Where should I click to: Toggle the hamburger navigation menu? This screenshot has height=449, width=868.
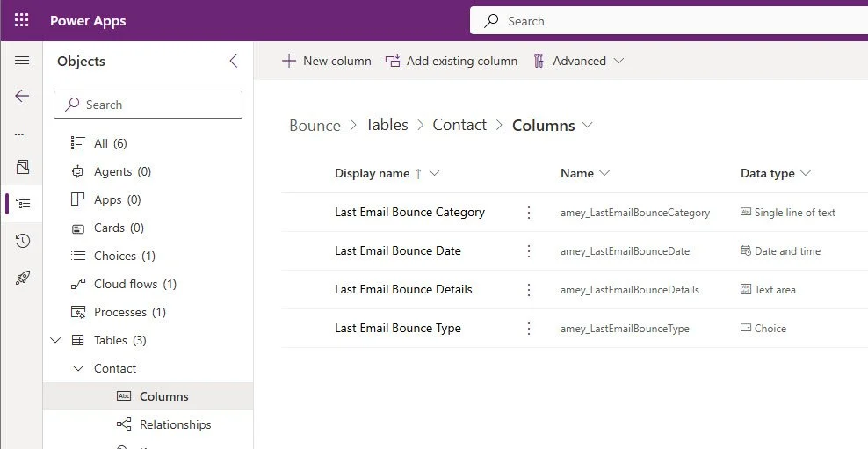click(x=22, y=61)
